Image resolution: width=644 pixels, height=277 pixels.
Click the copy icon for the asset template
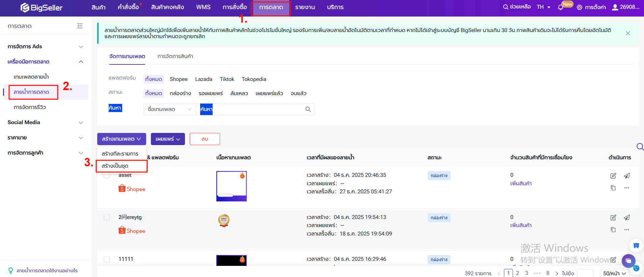(613, 188)
